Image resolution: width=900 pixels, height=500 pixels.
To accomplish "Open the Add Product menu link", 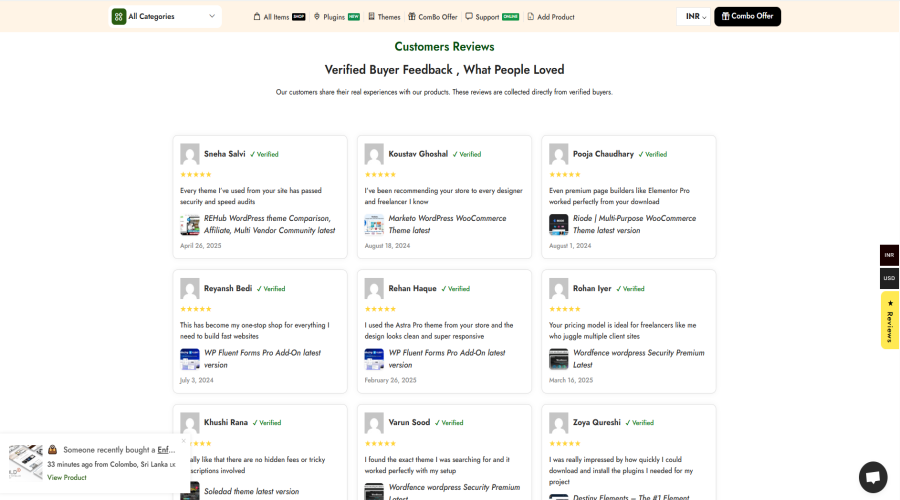I will [x=551, y=17].
